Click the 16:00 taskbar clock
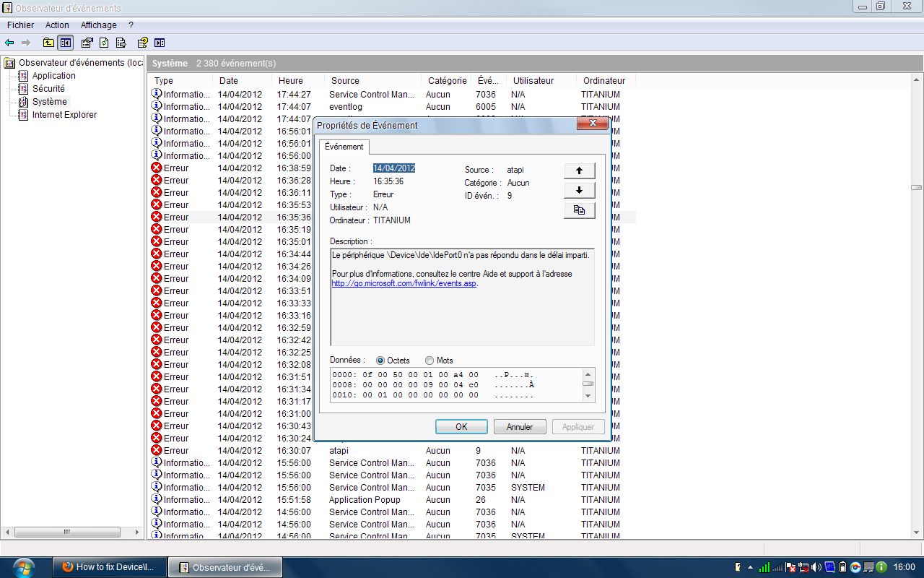Screen dimensions: 924x578 pyautogui.click(x=904, y=567)
